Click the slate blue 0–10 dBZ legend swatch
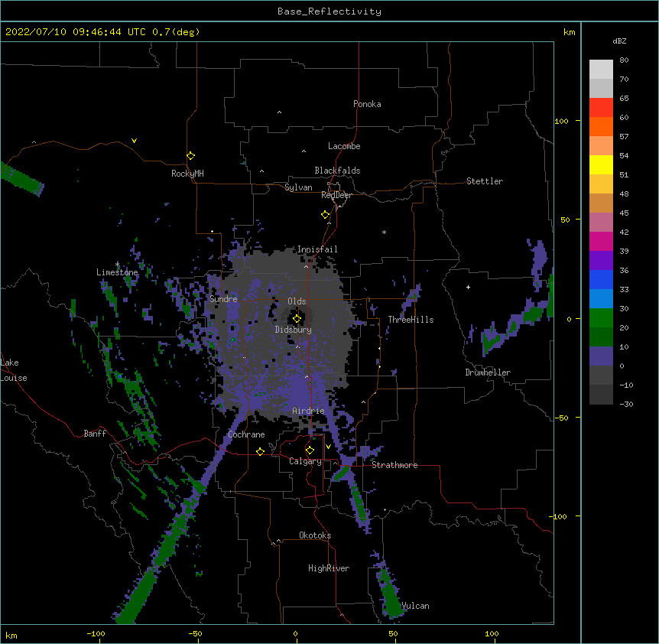The height and width of the screenshot is (644, 659). click(x=601, y=356)
